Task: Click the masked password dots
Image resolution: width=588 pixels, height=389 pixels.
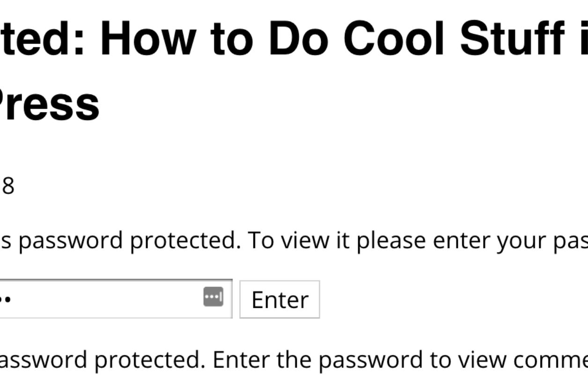Action: point(5,298)
